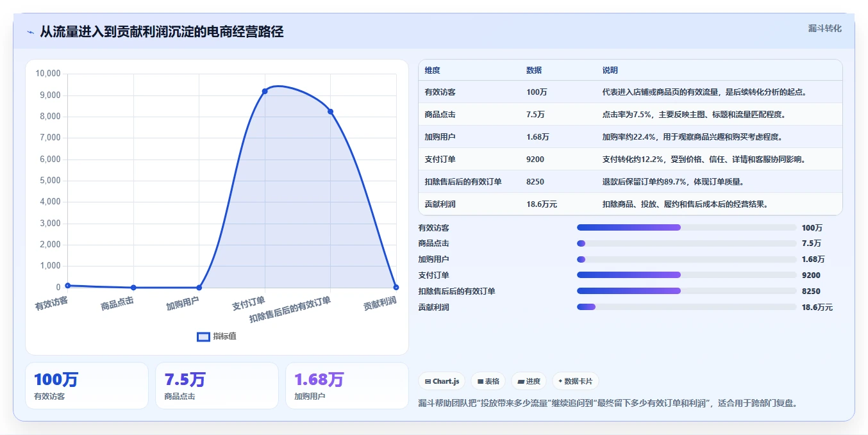Click the 支付订单 data point on chart
The width and height of the screenshot is (868, 435).
pyautogui.click(x=265, y=91)
